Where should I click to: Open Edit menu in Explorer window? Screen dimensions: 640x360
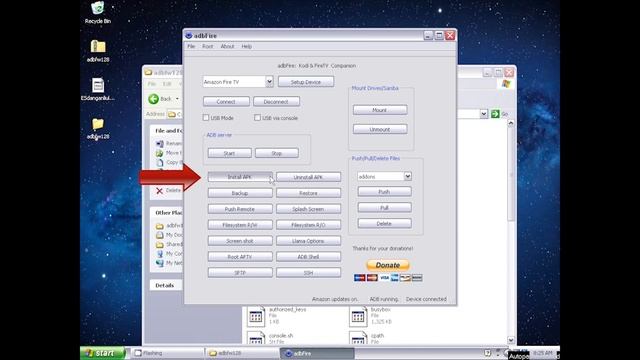coord(167,84)
